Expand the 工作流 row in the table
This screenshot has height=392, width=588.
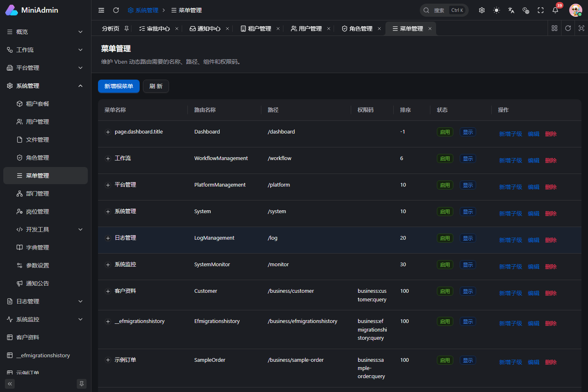coord(108,158)
